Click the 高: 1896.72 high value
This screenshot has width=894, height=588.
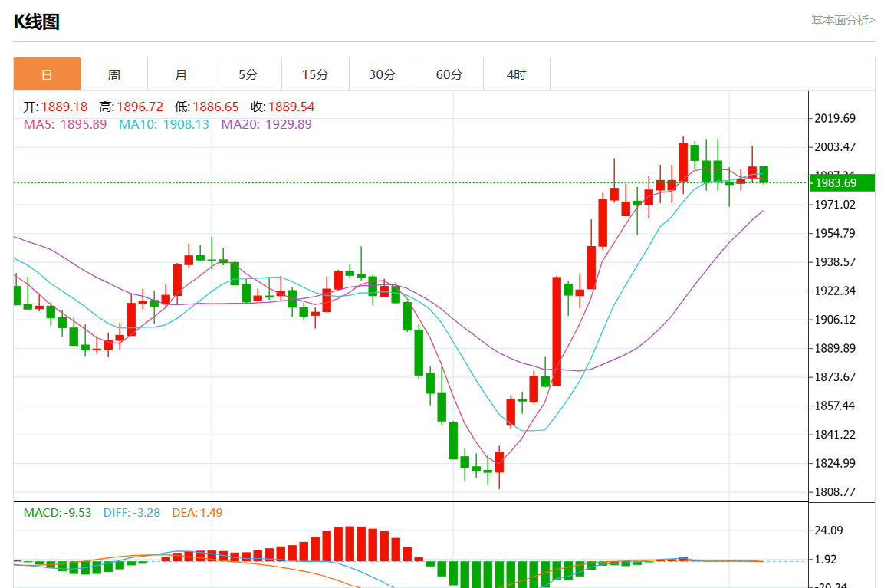pos(131,107)
